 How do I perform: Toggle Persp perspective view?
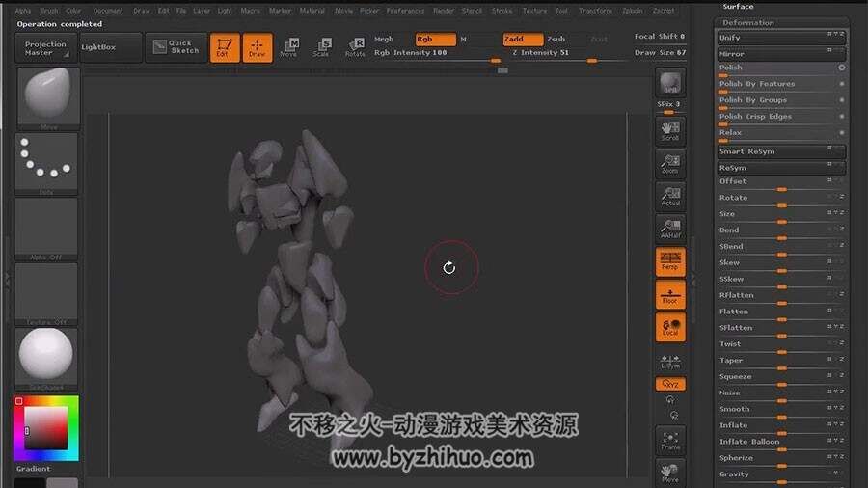(x=670, y=261)
